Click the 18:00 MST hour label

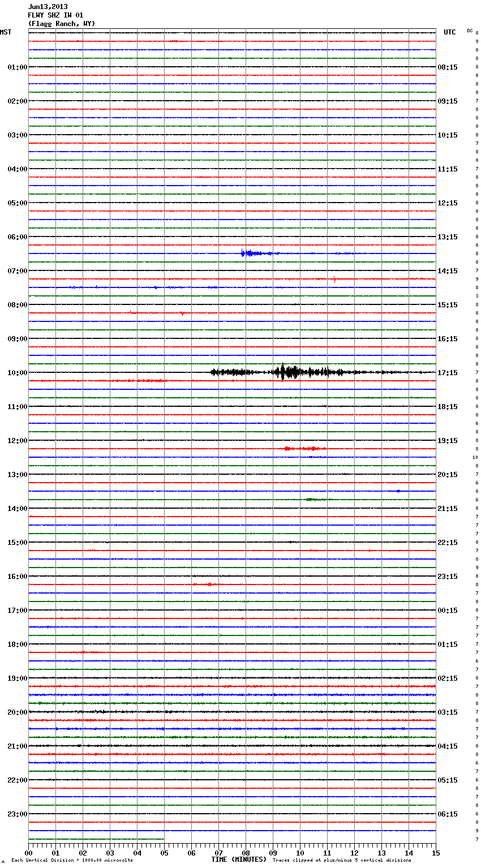17,644
